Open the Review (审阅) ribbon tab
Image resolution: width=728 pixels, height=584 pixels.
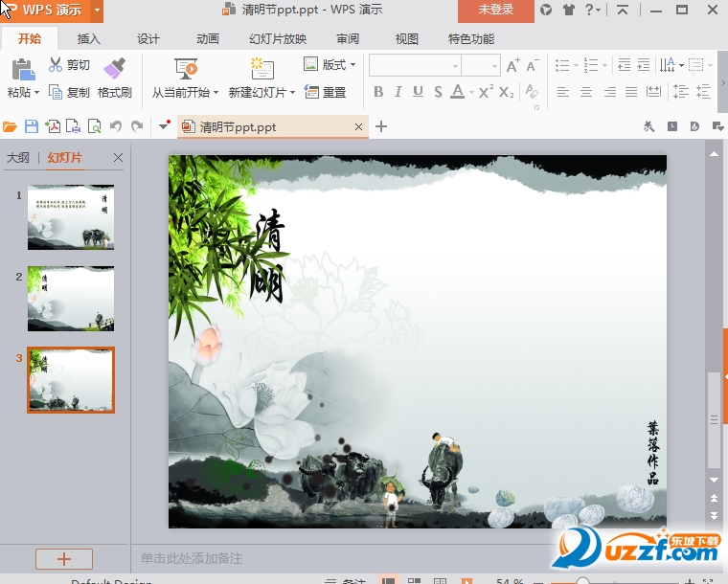[x=348, y=39]
